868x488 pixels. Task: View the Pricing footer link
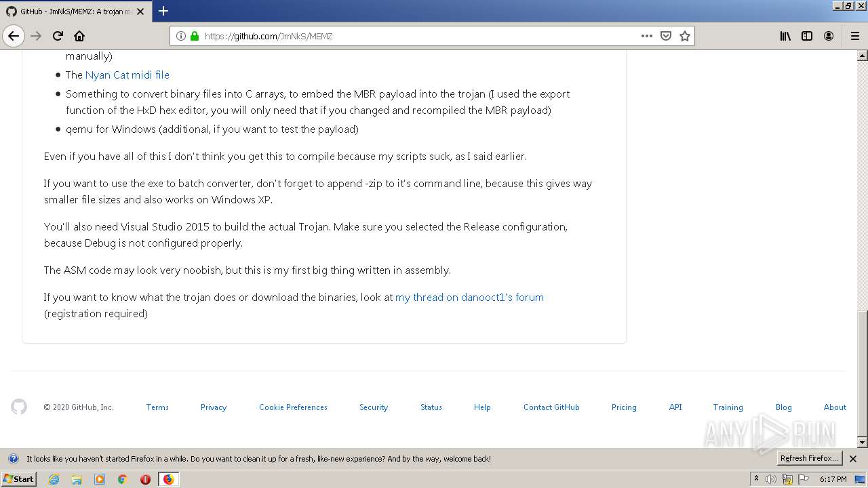[x=624, y=407]
